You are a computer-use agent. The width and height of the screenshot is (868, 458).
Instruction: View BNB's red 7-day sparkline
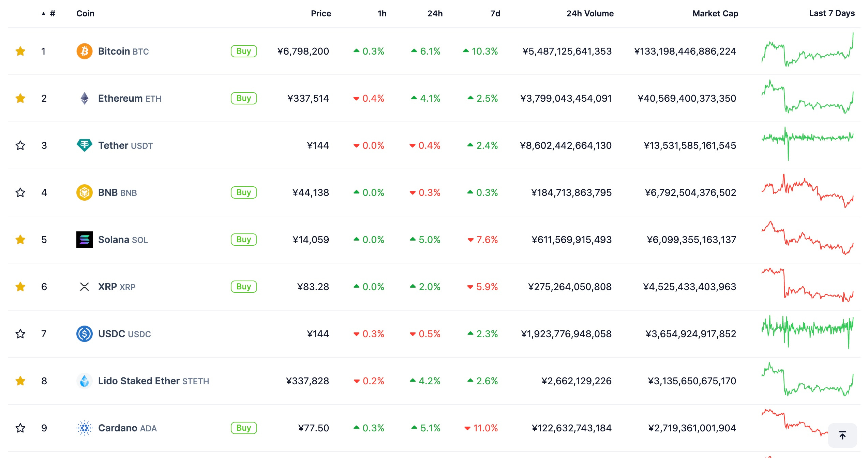pyautogui.click(x=808, y=191)
